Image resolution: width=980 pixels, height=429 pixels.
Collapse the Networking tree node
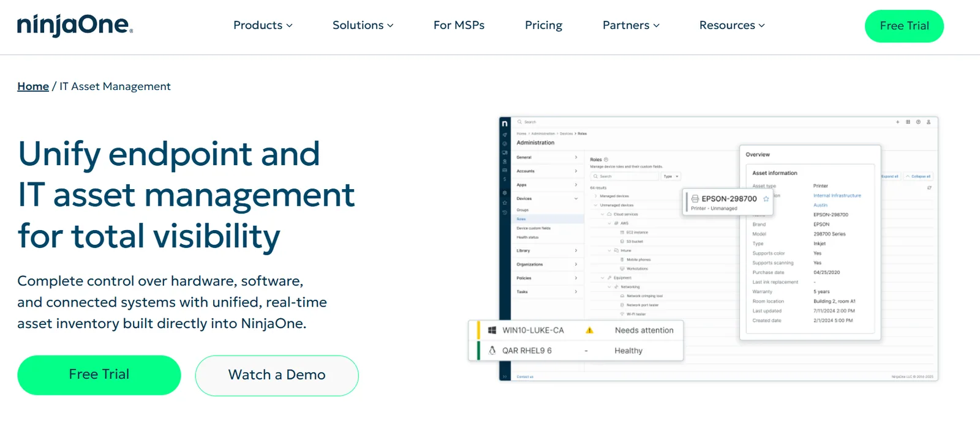pos(609,286)
